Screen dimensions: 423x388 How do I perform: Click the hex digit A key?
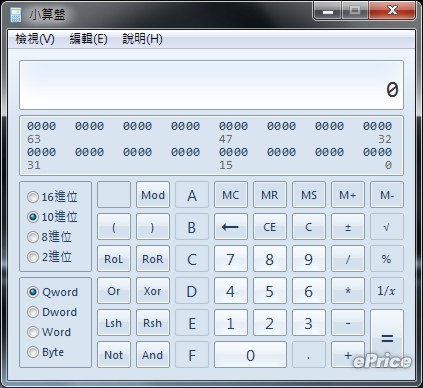[x=192, y=195]
